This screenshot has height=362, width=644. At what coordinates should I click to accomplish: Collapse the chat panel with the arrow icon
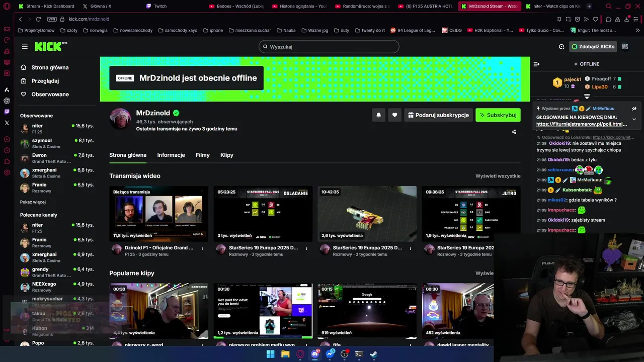point(536,64)
